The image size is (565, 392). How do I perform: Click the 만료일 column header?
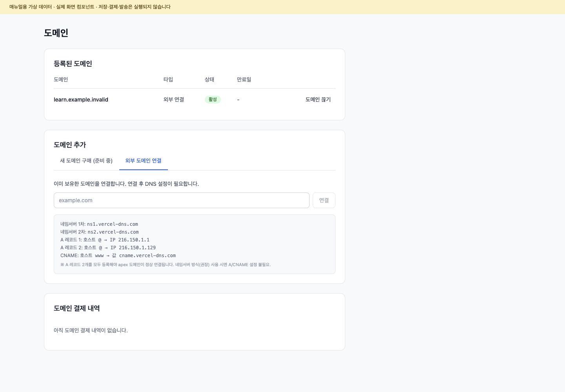click(244, 80)
